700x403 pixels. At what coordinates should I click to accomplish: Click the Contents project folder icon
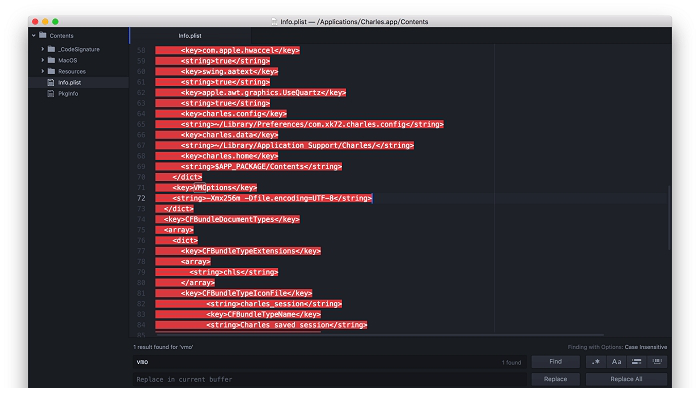[x=43, y=35]
